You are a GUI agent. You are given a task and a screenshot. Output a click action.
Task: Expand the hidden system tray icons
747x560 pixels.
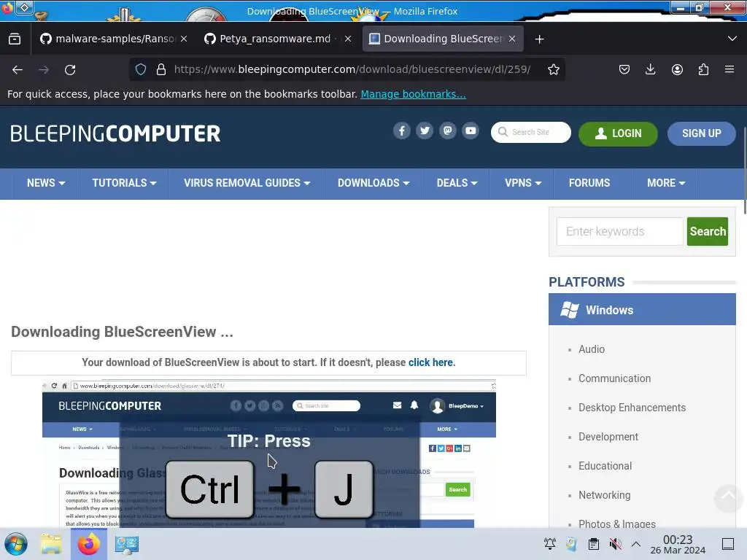[636, 544]
